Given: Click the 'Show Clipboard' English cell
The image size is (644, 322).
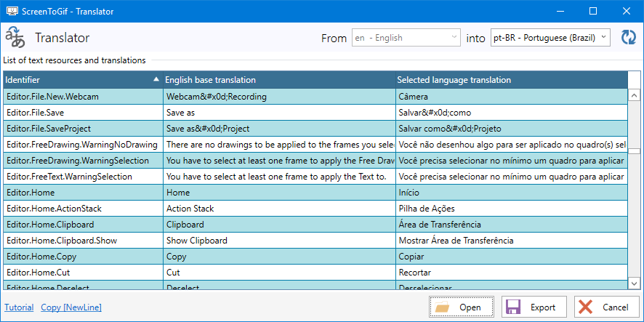Looking at the screenshot, I should [x=279, y=241].
